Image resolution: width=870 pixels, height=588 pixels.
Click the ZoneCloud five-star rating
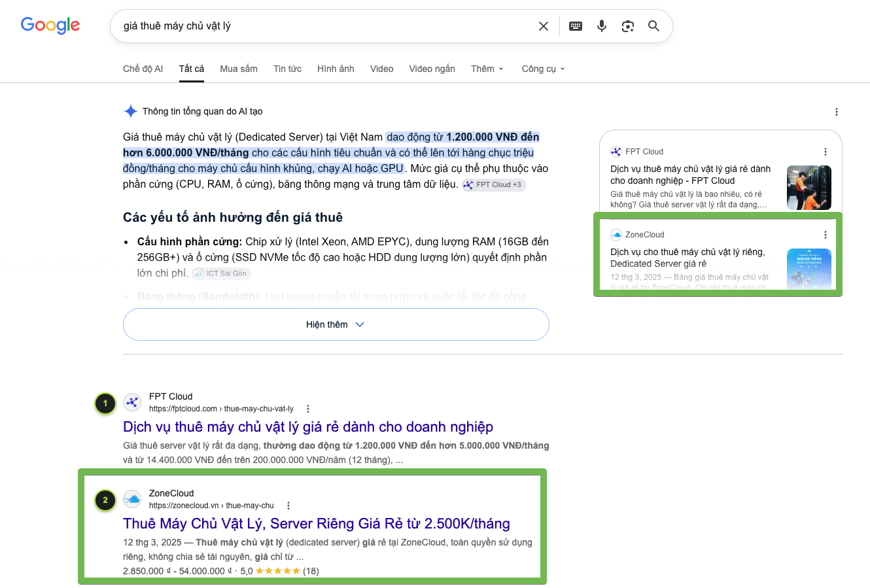tap(278, 571)
